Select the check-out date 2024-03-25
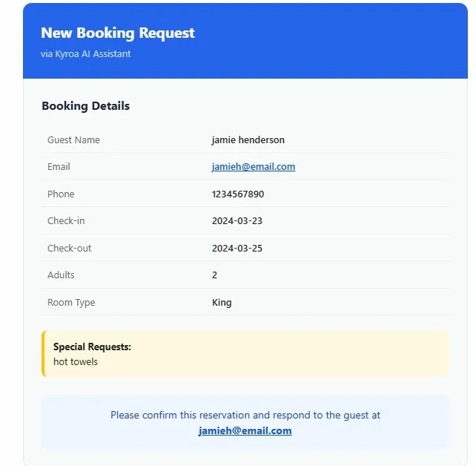The height and width of the screenshot is (466, 476). tap(237, 248)
